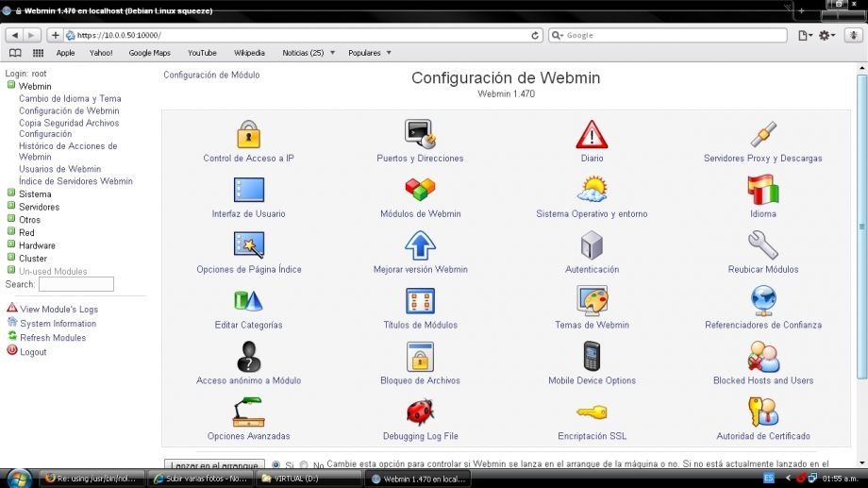Viewport: 868px width, 488px height.
Task: Open Debugging Log File ladybug icon
Action: point(420,412)
